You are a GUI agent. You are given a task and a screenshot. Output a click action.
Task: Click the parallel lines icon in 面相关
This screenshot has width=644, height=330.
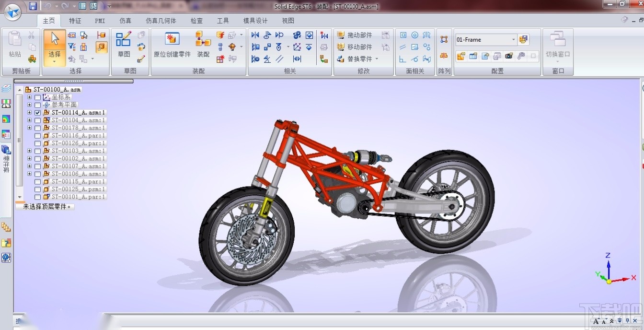coord(403,47)
